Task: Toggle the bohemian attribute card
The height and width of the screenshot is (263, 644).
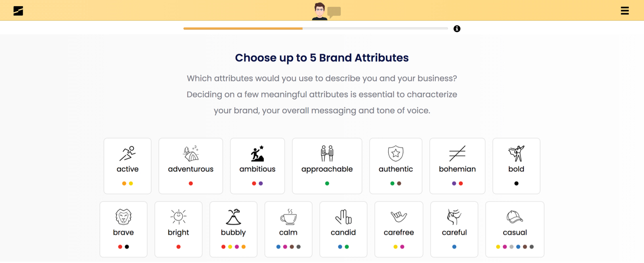Action: [457, 166]
